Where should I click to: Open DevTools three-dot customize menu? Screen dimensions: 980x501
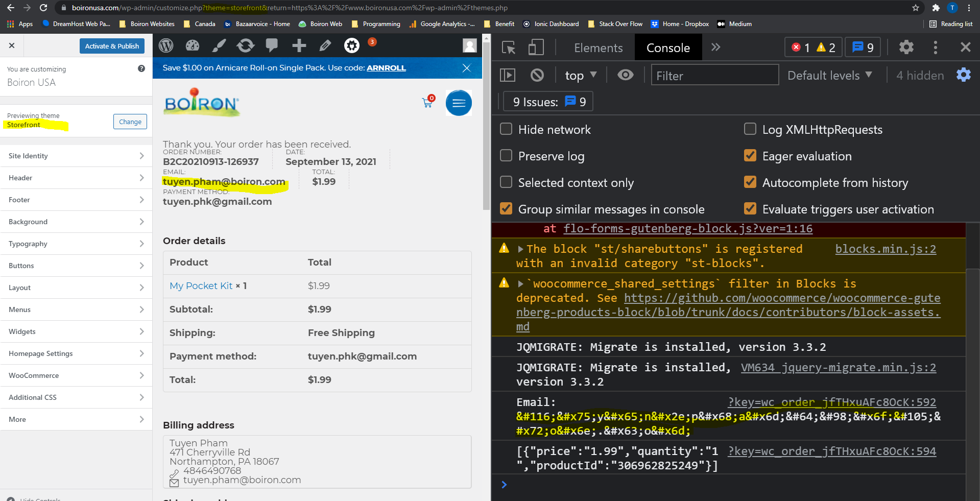(x=936, y=47)
